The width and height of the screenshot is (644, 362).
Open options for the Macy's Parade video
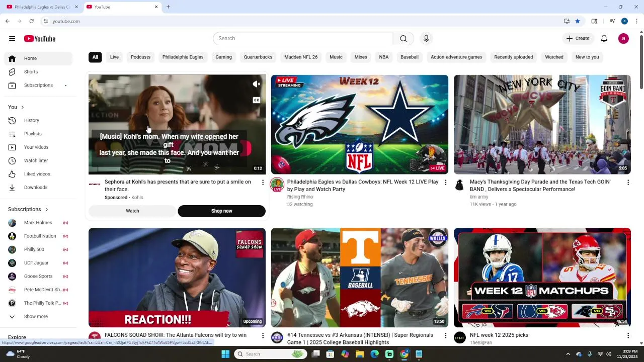pyautogui.click(x=628, y=183)
